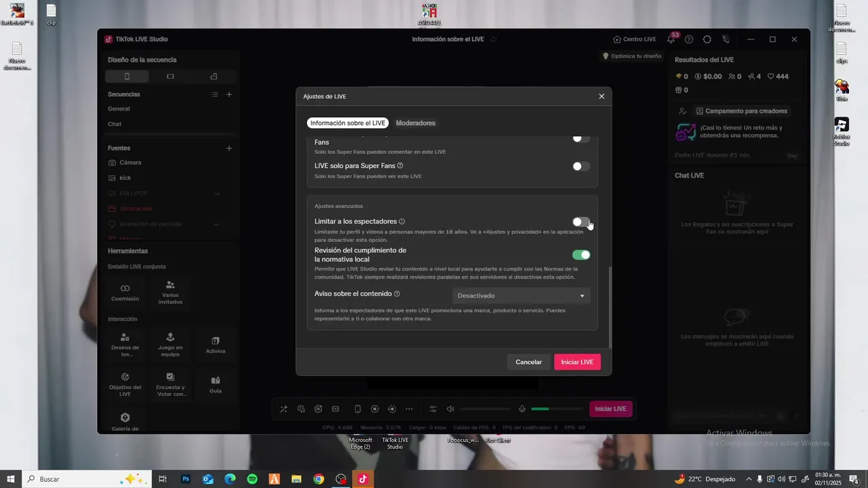The image size is (868, 488).
Task: Adjust the microphone level slider
Action: click(x=557, y=409)
